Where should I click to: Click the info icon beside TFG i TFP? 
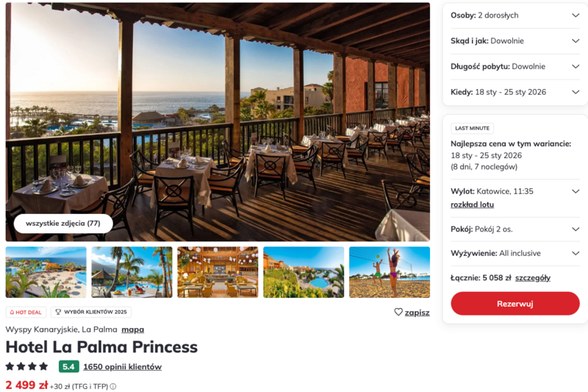(113, 386)
